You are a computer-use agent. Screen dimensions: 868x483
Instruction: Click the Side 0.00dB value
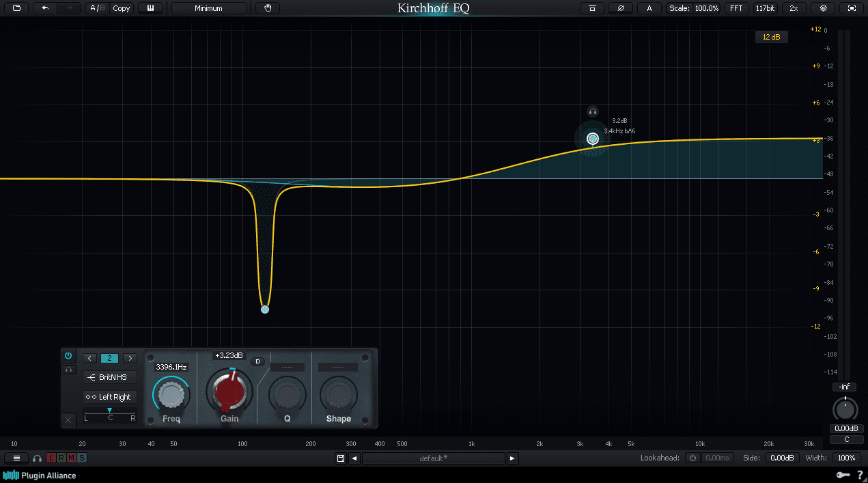[783, 458]
